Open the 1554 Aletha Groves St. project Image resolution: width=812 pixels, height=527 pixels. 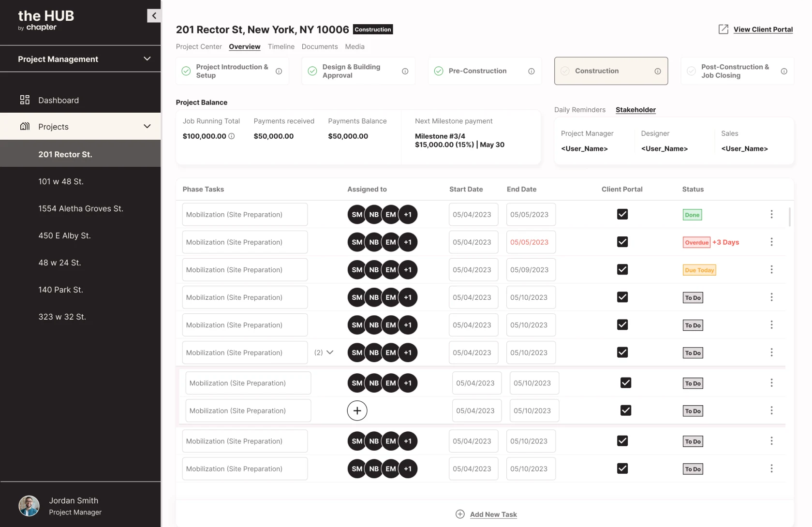click(80, 208)
